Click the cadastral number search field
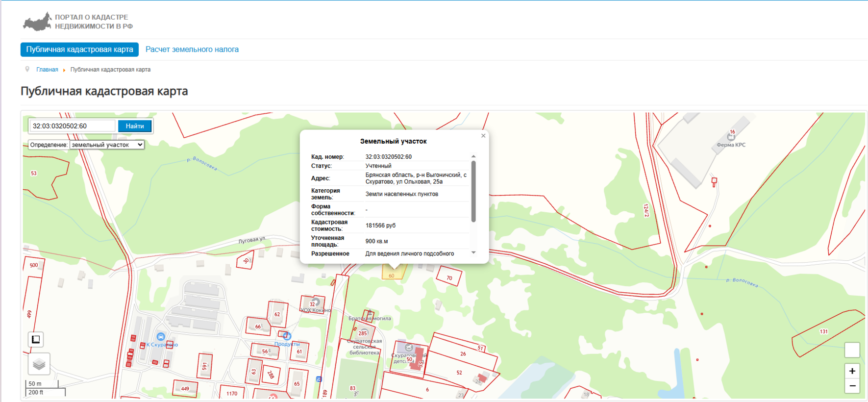This screenshot has height=402, width=868. [73, 126]
